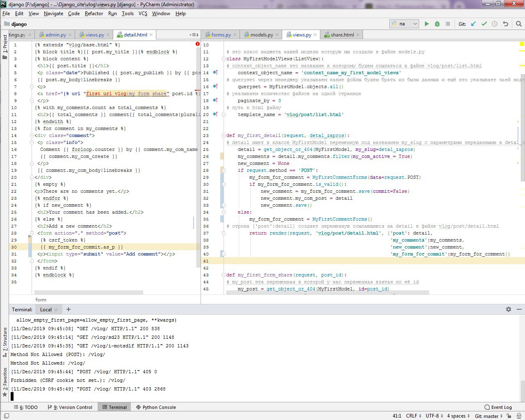Switch to models.py tab
The height and width of the screenshot is (420, 525).
[261, 35]
